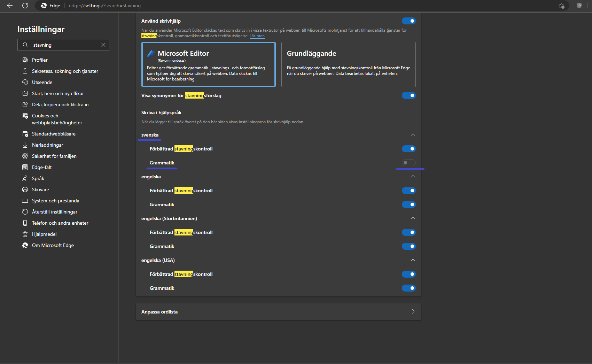The height and width of the screenshot is (364, 592).
Task: Toggle engelska Förbättrad stavningskontroll switch
Action: click(x=409, y=191)
